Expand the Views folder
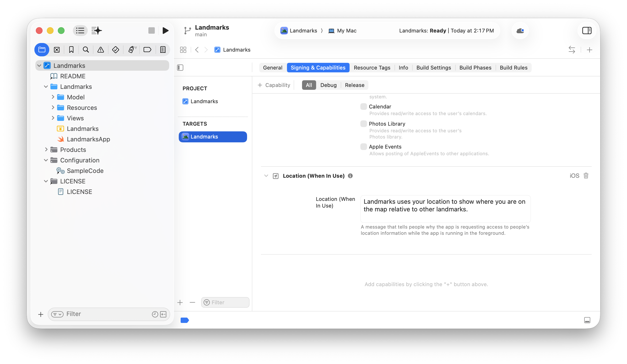This screenshot has width=627, height=364. (53, 118)
